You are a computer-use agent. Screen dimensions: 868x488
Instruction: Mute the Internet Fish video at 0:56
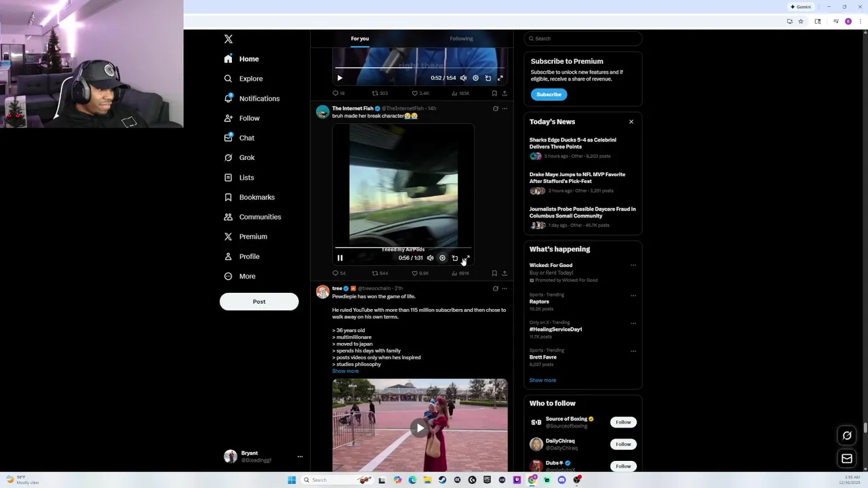click(430, 258)
